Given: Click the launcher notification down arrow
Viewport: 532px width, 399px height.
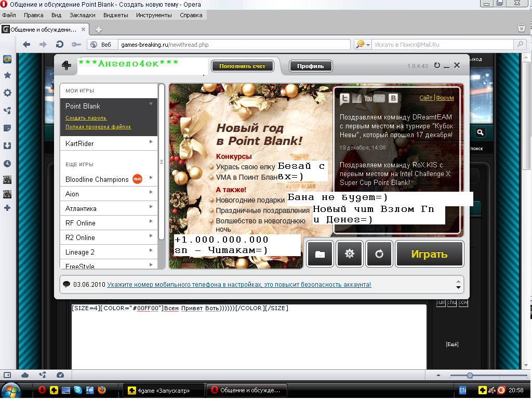Looking at the screenshot, I should [x=458, y=287].
